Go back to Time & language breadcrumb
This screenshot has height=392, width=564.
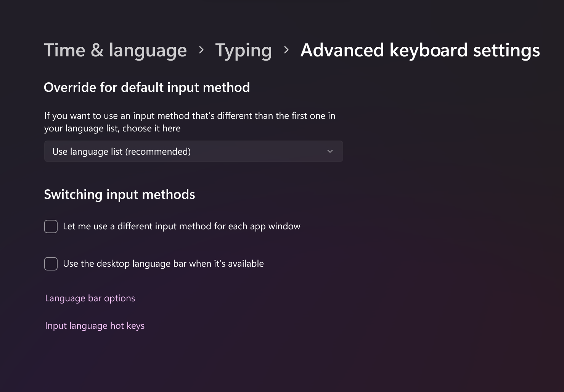pyautogui.click(x=115, y=50)
